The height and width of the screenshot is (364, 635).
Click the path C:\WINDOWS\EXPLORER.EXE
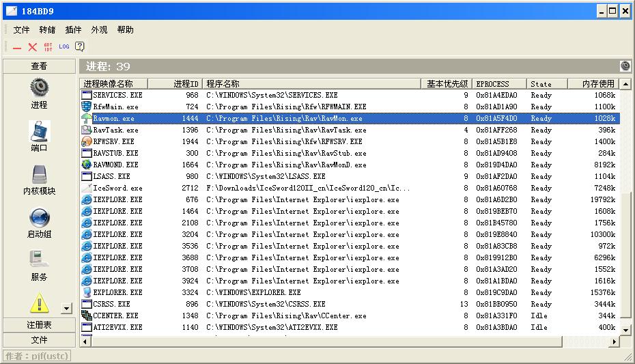[253, 292]
